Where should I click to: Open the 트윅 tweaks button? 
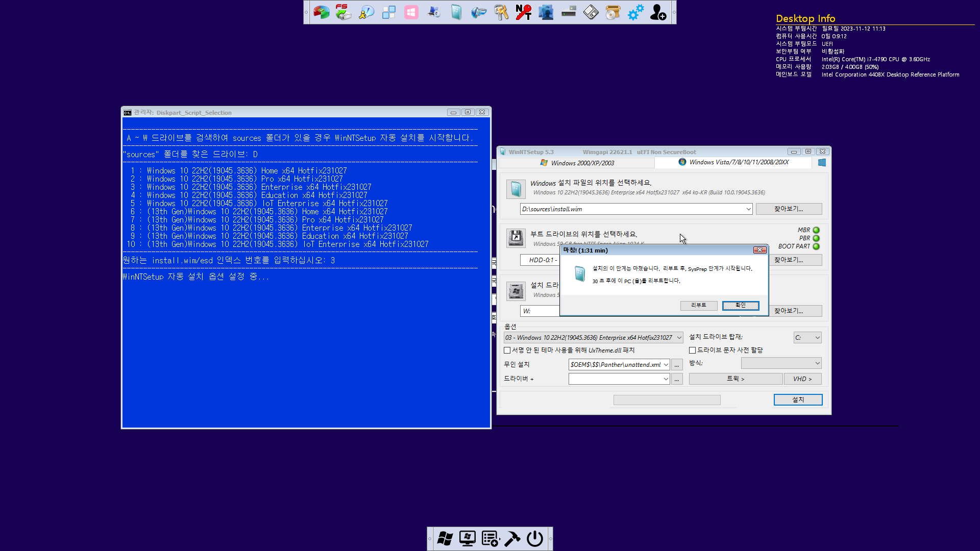coord(736,379)
